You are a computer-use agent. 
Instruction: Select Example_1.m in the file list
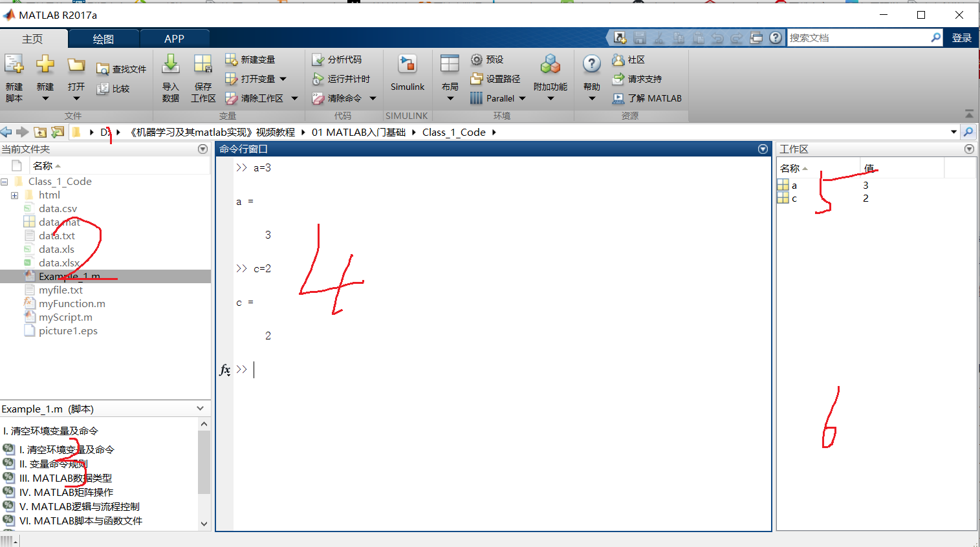coord(105,276)
